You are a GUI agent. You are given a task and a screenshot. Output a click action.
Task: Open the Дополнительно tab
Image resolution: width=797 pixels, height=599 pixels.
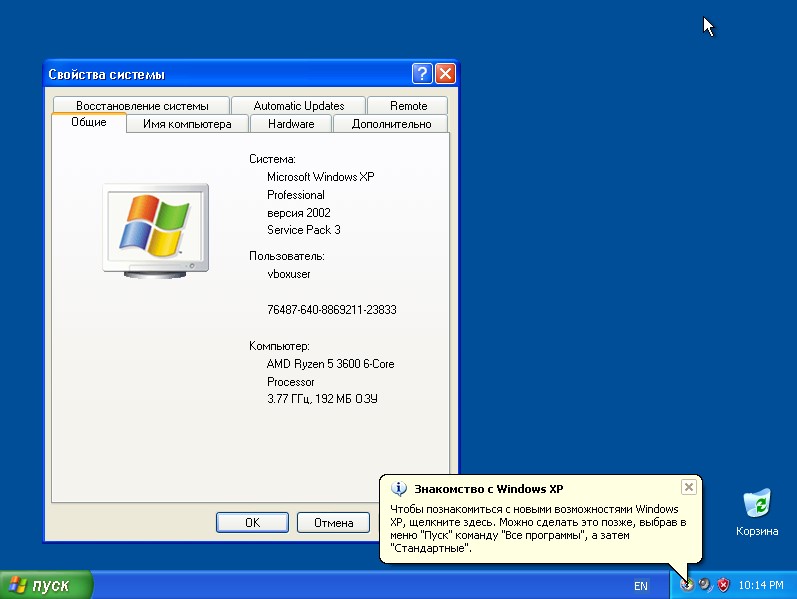click(391, 124)
